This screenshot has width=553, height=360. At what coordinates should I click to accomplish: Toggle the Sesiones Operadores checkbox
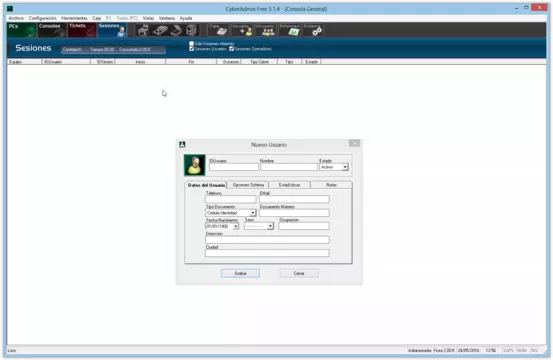click(x=231, y=49)
